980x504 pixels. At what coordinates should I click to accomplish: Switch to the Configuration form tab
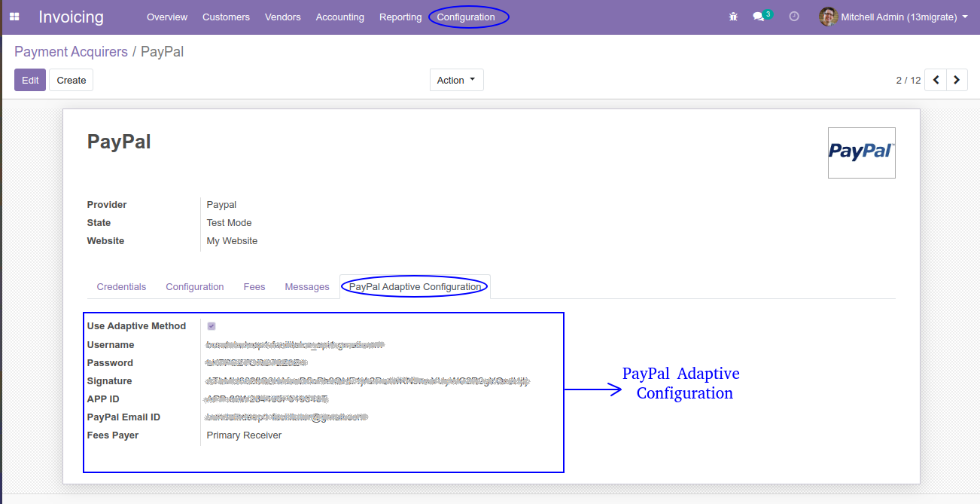(x=195, y=286)
